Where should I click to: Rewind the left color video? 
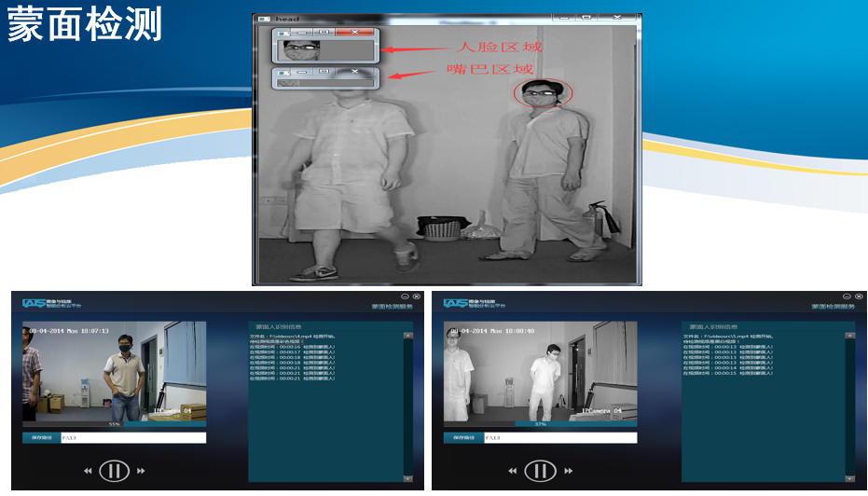tap(88, 471)
